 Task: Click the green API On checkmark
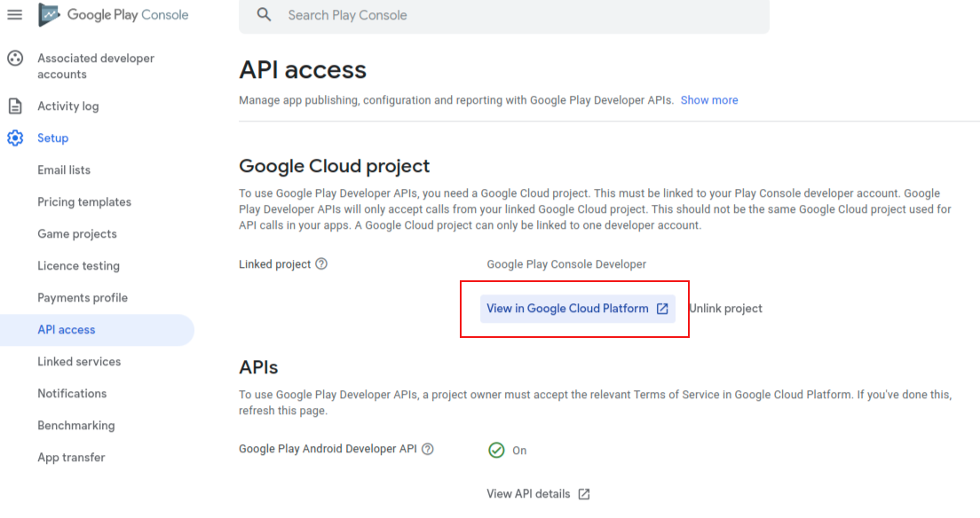496,450
